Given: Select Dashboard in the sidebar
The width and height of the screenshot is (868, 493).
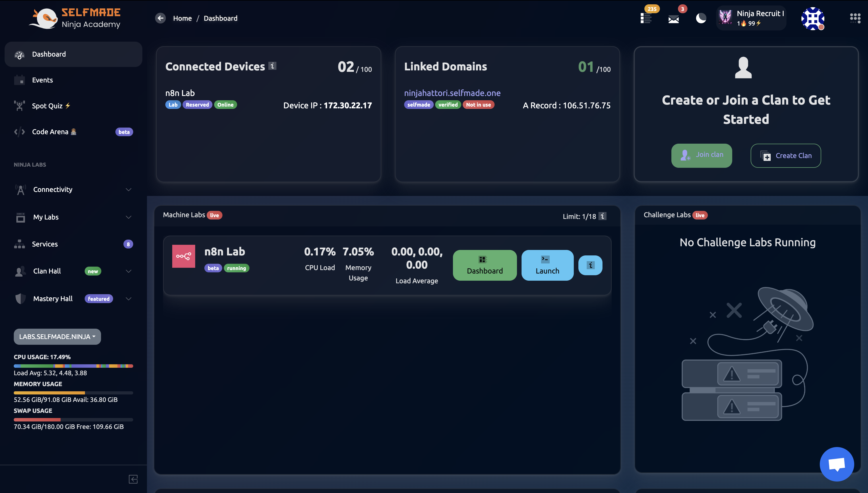Looking at the screenshot, I should 73,54.
